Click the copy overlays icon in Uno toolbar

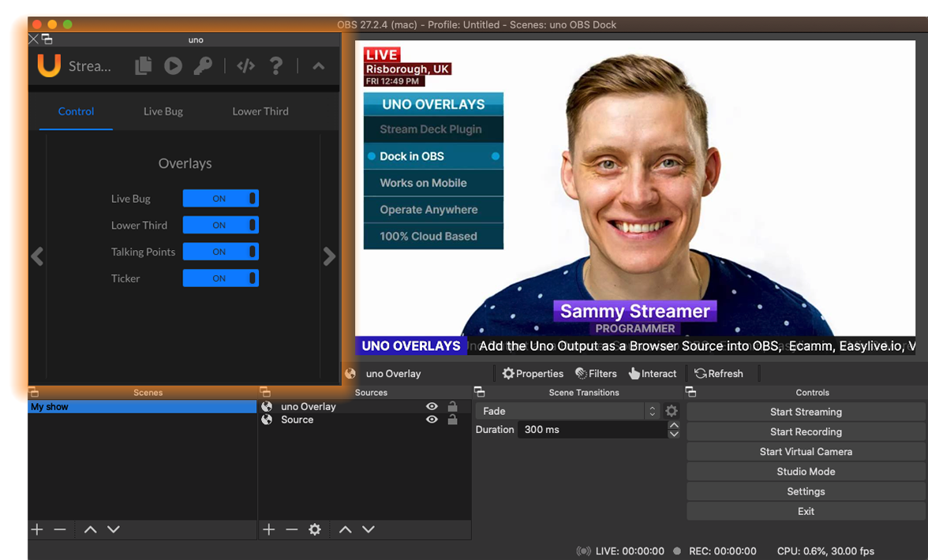[143, 65]
